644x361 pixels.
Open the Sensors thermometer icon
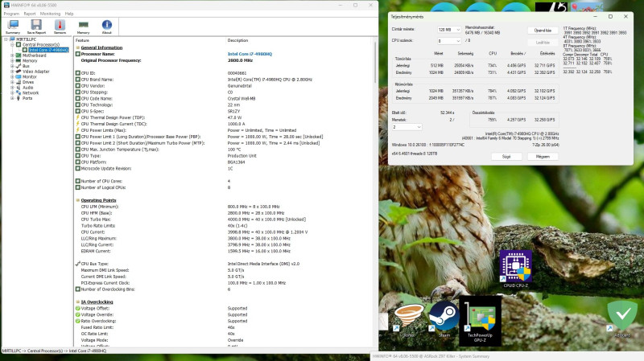coord(60,27)
